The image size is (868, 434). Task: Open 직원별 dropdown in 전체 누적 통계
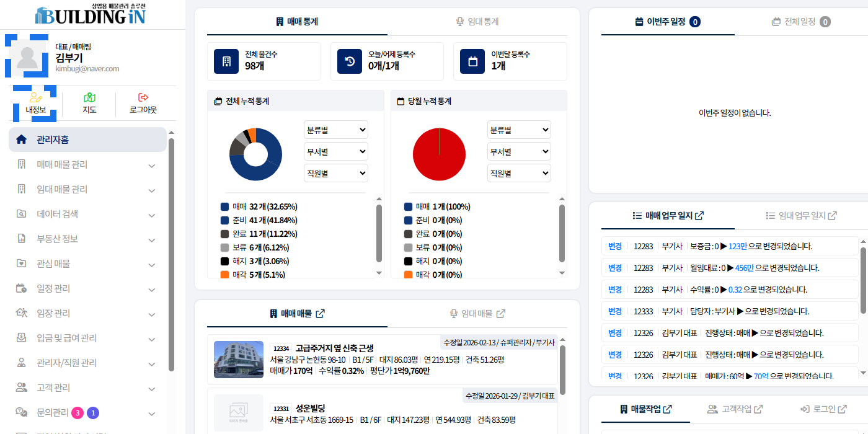point(336,174)
